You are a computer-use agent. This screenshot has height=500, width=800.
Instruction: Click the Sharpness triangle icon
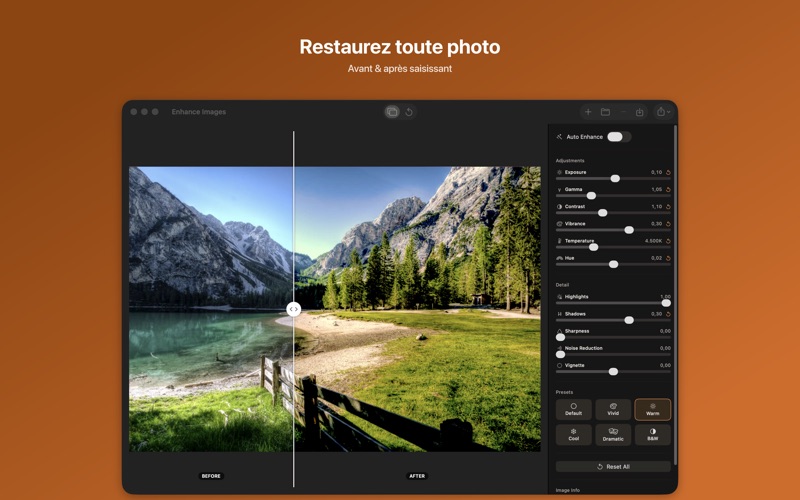point(559,331)
